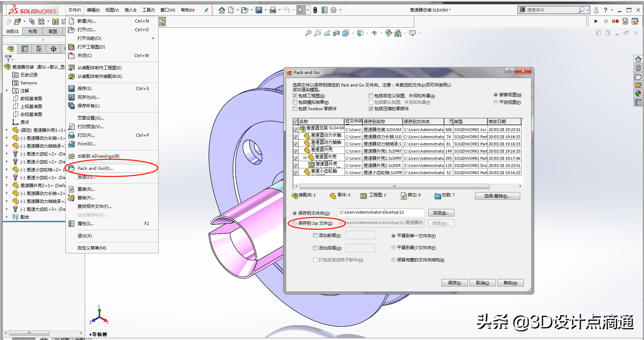Expand (固定) 差速器外壳1 tree node
This screenshot has width=644, height=340.
coord(6,130)
